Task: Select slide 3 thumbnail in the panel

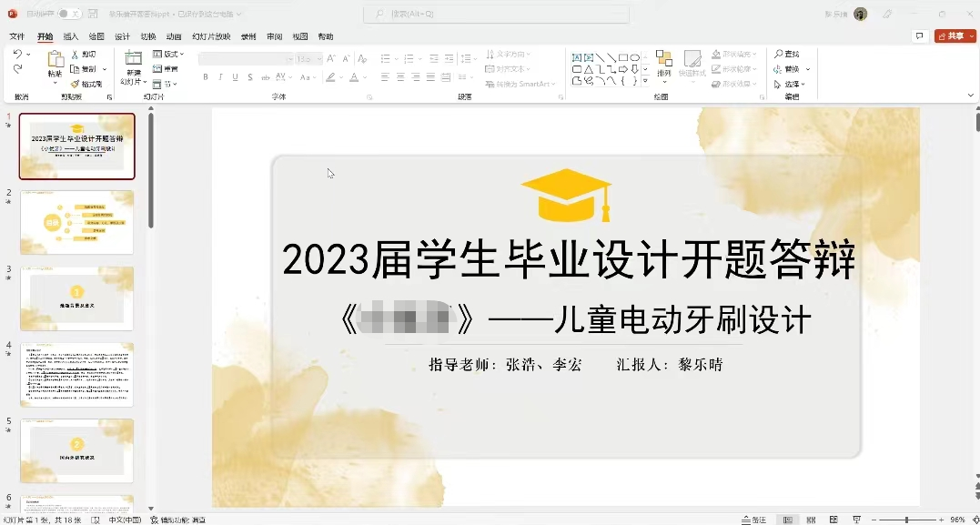Action: [77, 298]
